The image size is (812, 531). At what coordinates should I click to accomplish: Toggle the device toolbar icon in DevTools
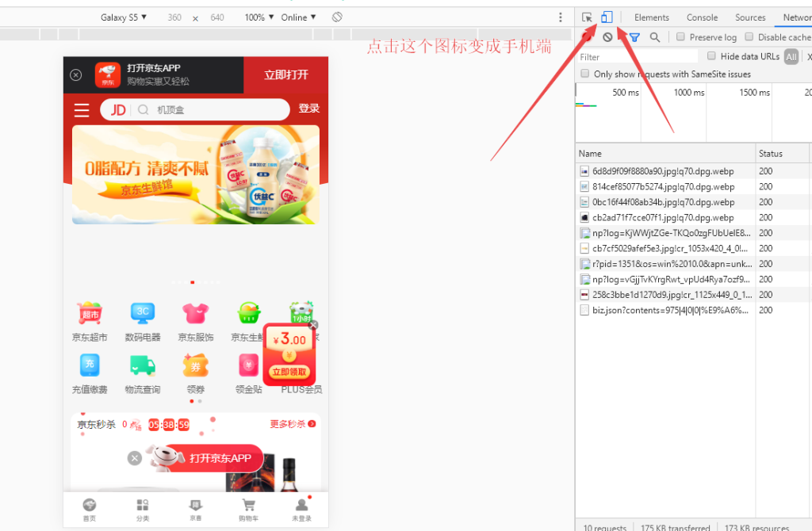tap(607, 17)
